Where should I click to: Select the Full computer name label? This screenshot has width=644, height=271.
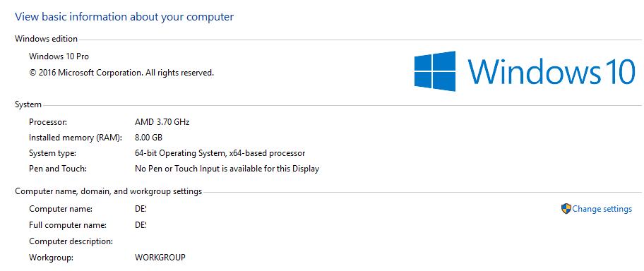(x=68, y=225)
